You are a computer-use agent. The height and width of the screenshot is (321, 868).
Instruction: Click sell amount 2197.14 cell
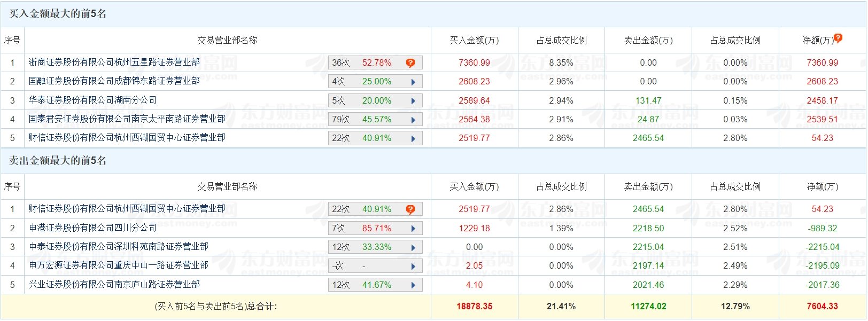coord(648,266)
